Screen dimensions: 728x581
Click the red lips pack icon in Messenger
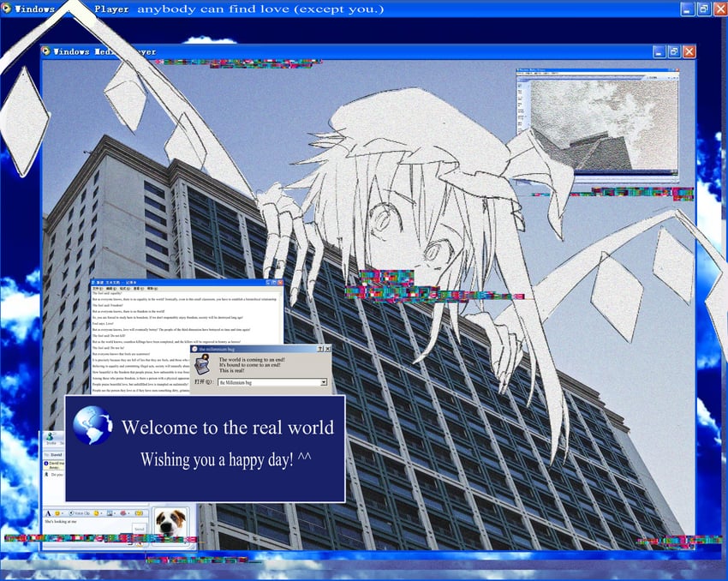pyautogui.click(x=123, y=513)
